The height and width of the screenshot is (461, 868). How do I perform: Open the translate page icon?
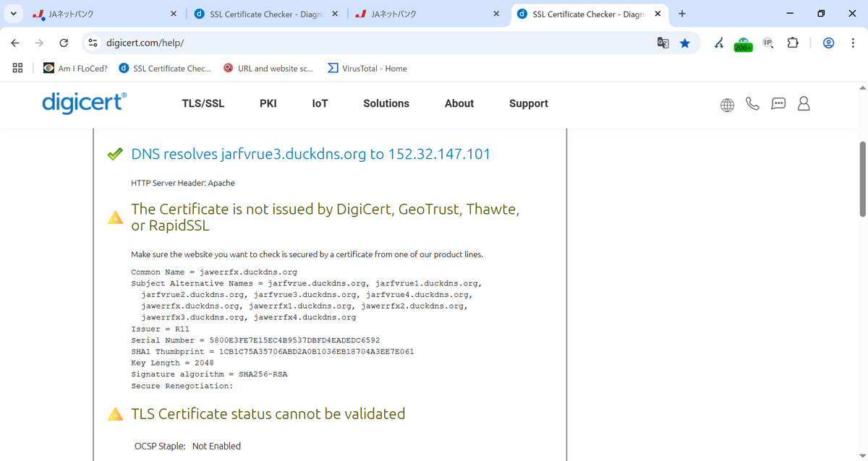click(663, 43)
